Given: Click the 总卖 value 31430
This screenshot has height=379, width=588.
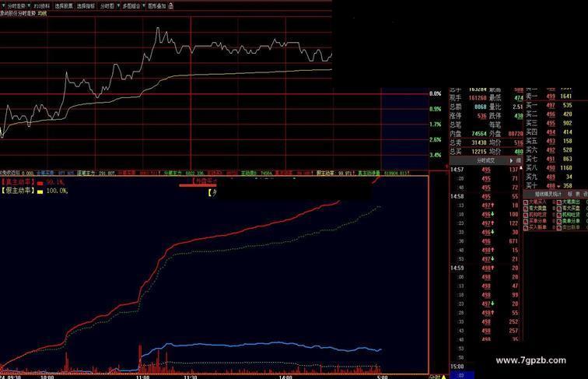Looking at the screenshot, I should tap(479, 142).
